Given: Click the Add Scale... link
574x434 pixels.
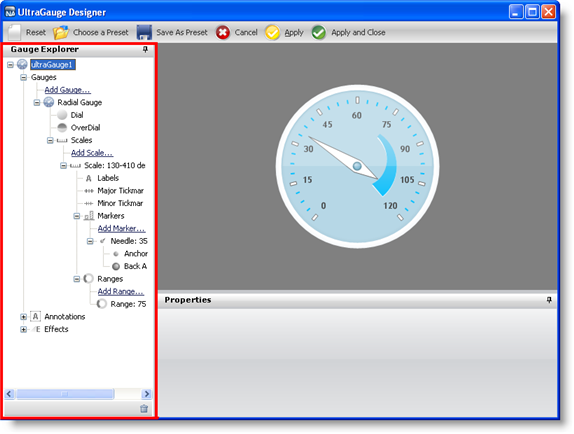Looking at the screenshot, I should [92, 153].
